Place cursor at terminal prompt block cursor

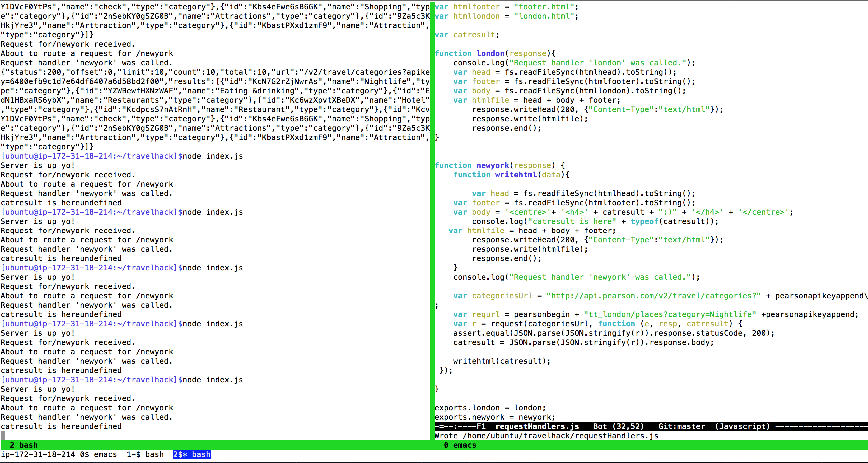tap(3, 436)
